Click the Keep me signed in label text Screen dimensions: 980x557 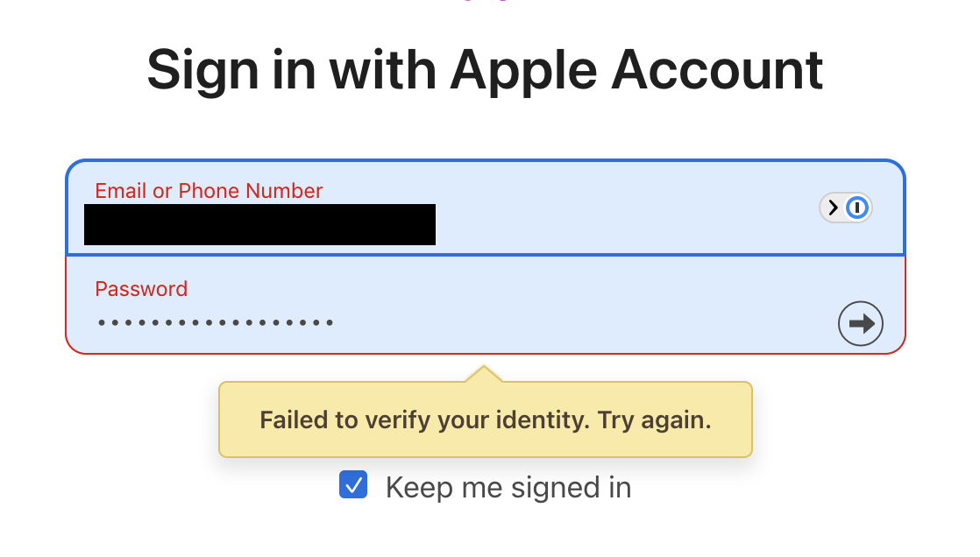[x=507, y=487]
